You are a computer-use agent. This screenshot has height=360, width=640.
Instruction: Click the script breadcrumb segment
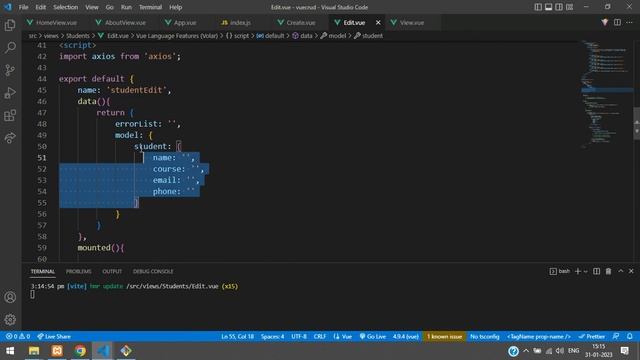[238, 36]
